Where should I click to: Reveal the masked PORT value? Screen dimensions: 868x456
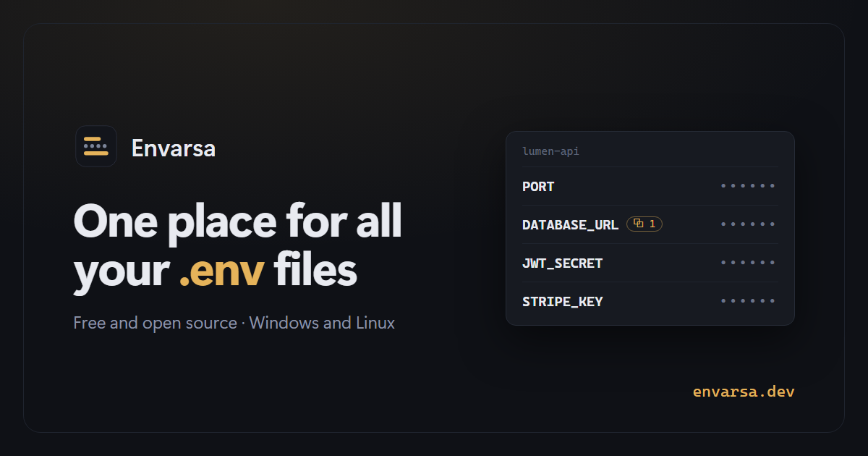pos(748,186)
